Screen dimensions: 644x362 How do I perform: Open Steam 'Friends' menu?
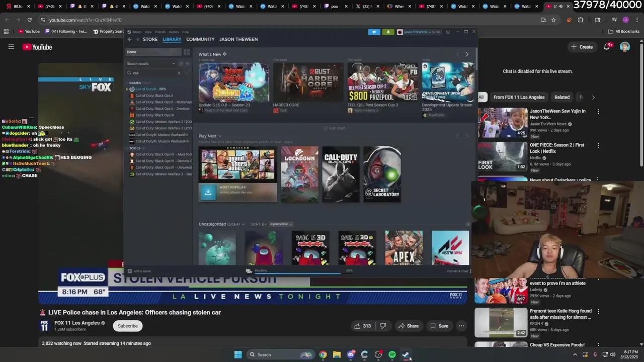click(x=160, y=32)
